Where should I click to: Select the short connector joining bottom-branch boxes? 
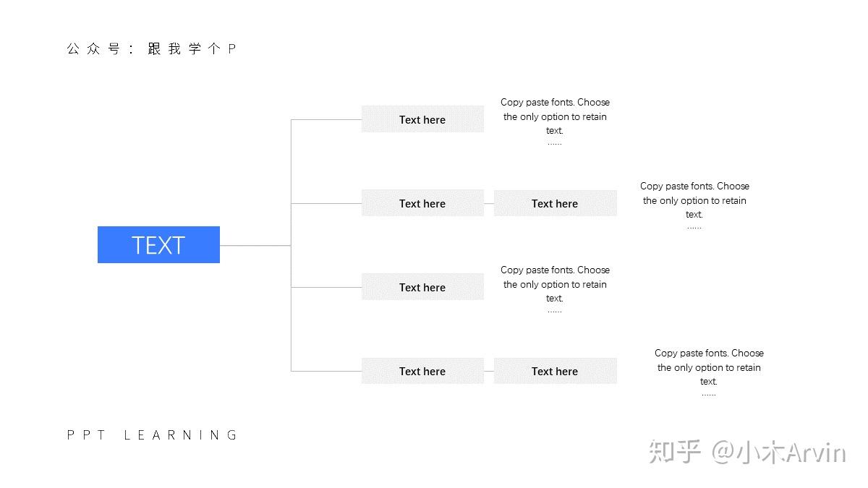point(489,371)
